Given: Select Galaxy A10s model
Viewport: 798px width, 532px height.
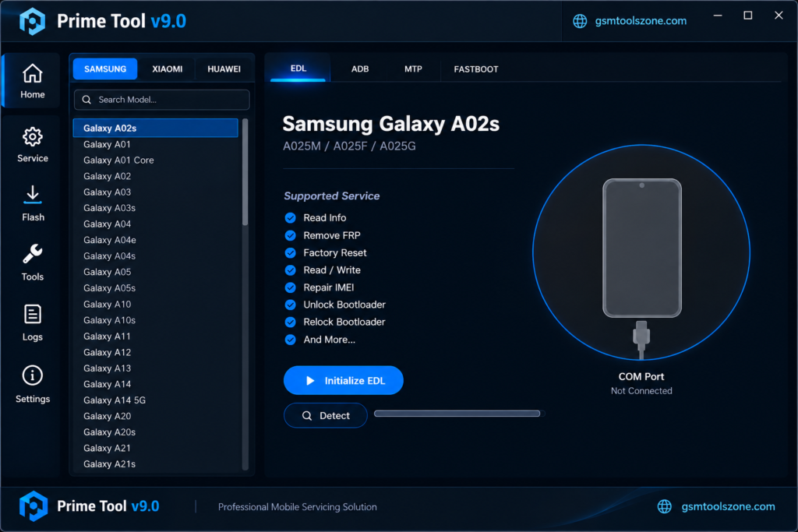Looking at the screenshot, I should 155,320.
